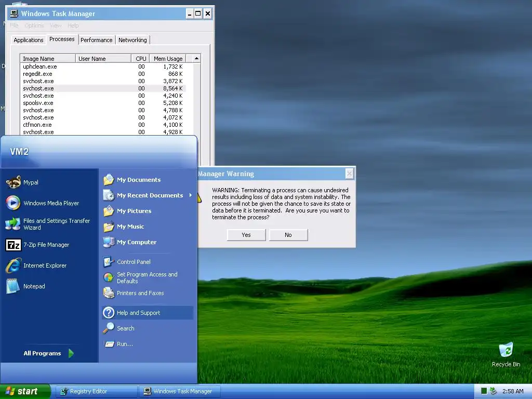Expand My Recent Documents submenu
532x399 pixels.
click(x=148, y=195)
